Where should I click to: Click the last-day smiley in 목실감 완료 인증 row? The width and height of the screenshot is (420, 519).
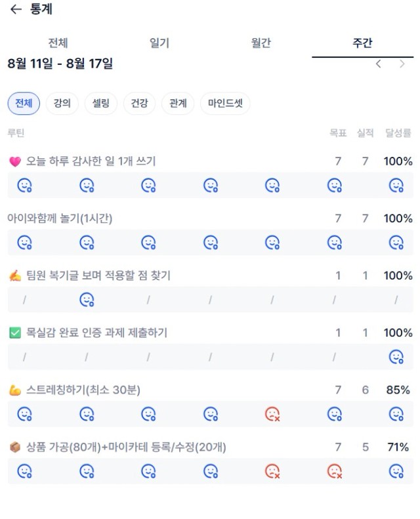[x=396, y=357]
